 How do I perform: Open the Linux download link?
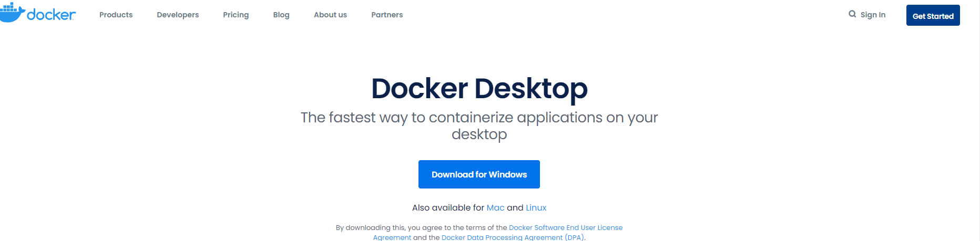click(536, 207)
